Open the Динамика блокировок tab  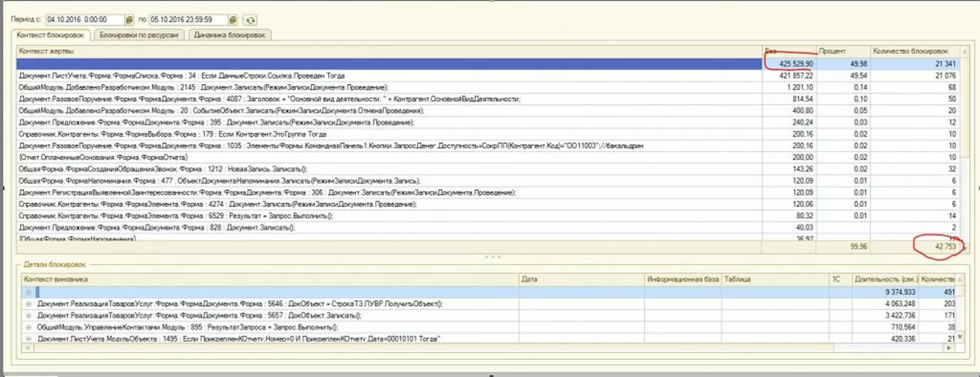(x=230, y=35)
